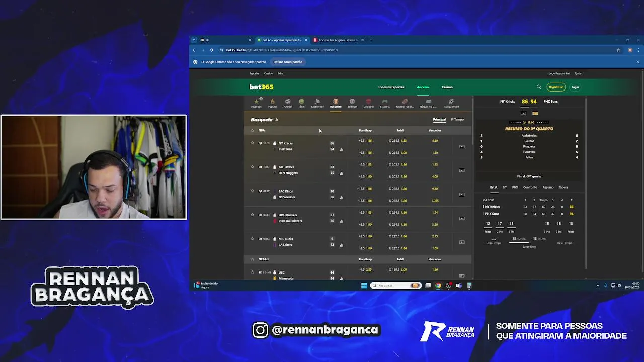Open stats chart for NY Knicks game
Image resolution: width=644 pixels, height=362 pixels.
(x=342, y=149)
